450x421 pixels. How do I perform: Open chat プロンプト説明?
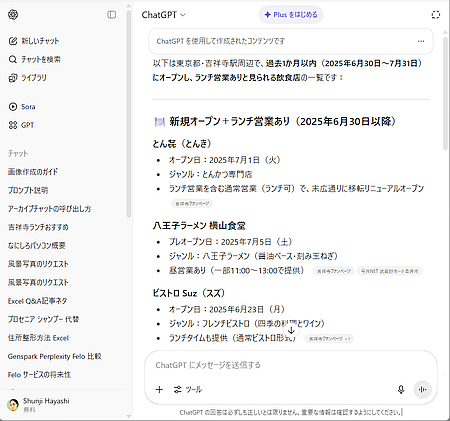coord(28,190)
